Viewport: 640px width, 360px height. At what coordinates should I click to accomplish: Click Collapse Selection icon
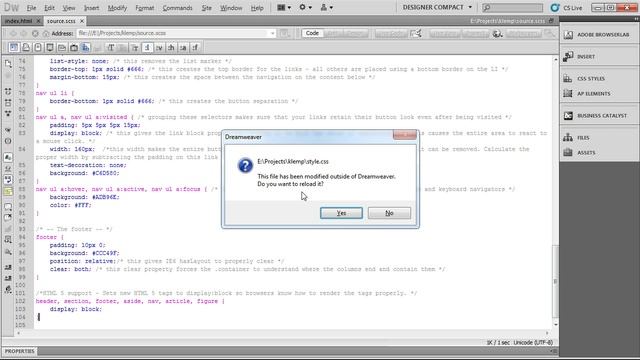tap(8, 103)
